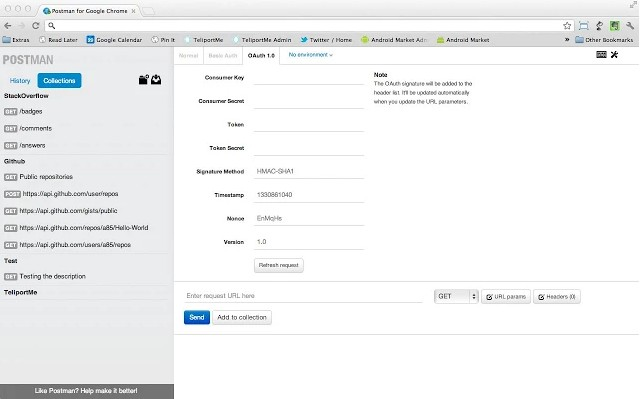
Task: Click the blue Send button
Action: (x=197, y=317)
